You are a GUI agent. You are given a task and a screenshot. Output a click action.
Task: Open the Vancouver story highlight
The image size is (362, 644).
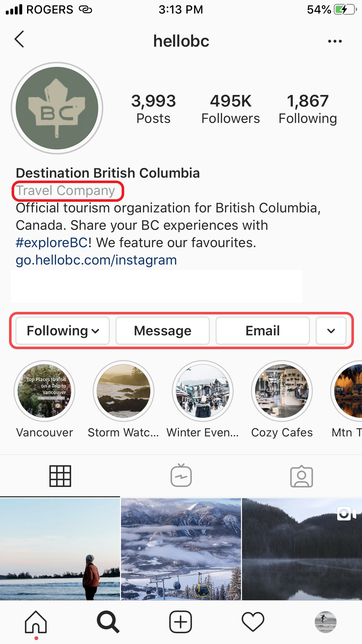click(44, 391)
